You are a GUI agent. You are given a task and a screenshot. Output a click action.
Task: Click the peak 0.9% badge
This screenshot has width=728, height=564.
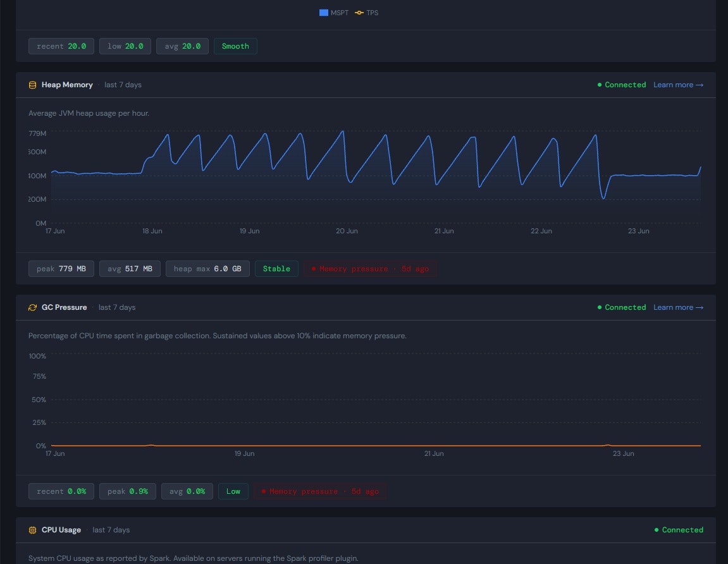click(x=128, y=491)
